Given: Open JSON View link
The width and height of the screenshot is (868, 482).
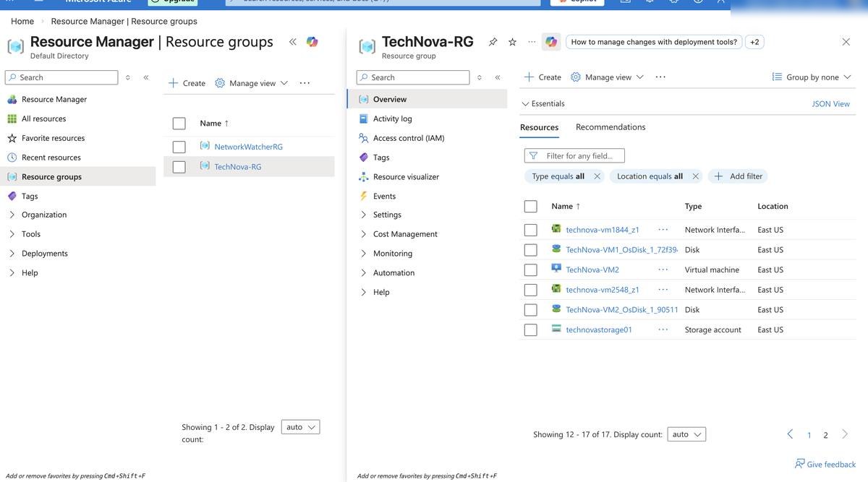Looking at the screenshot, I should 830,104.
